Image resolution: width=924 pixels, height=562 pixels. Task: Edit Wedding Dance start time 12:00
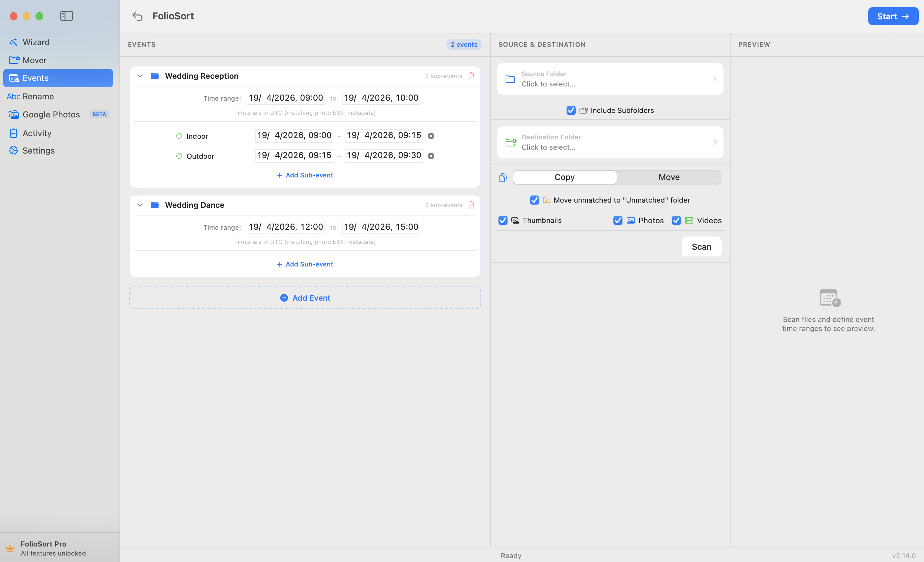pyautogui.click(x=286, y=227)
